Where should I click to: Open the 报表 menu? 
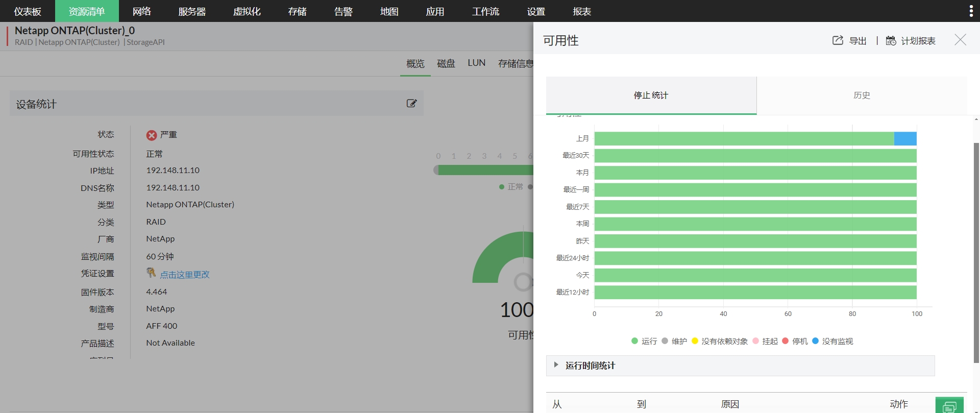[x=582, y=11]
